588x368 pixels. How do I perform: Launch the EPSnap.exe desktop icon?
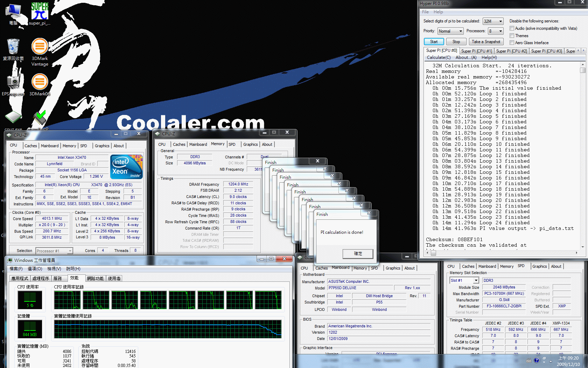(x=13, y=84)
